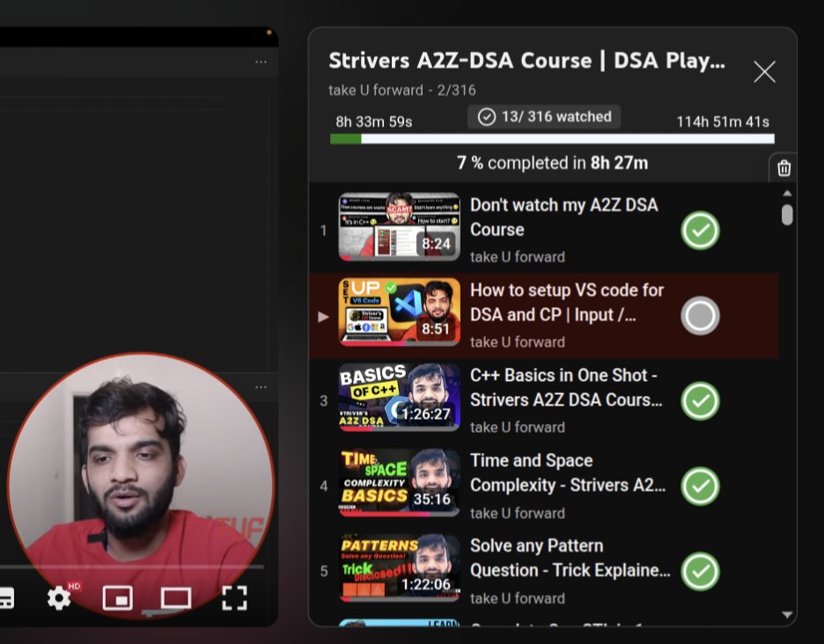Click the trash icon to delete playlist progress
824x644 pixels.
pos(783,167)
